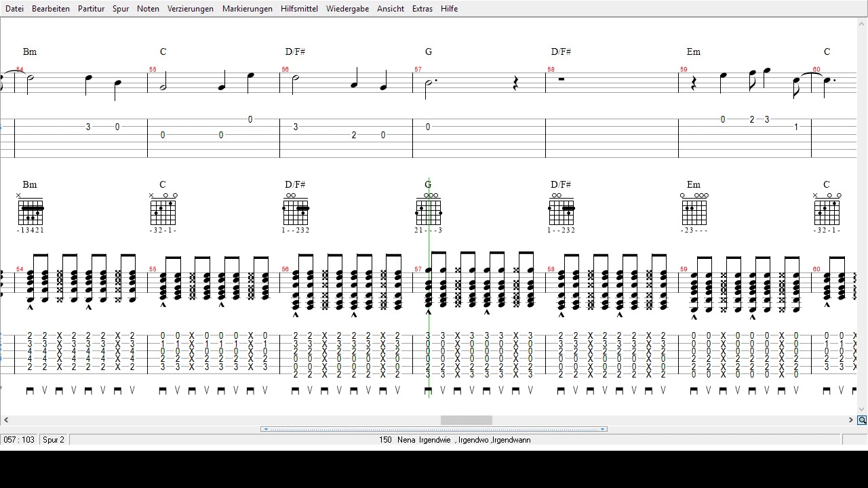Image resolution: width=868 pixels, height=488 pixels.
Task: Click the Em chord name above its diagram
Action: (x=694, y=184)
